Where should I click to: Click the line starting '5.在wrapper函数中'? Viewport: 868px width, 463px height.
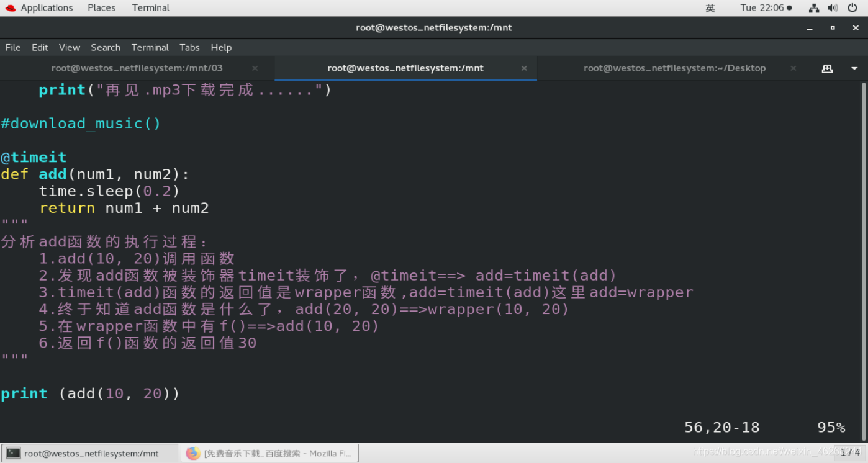pos(209,326)
